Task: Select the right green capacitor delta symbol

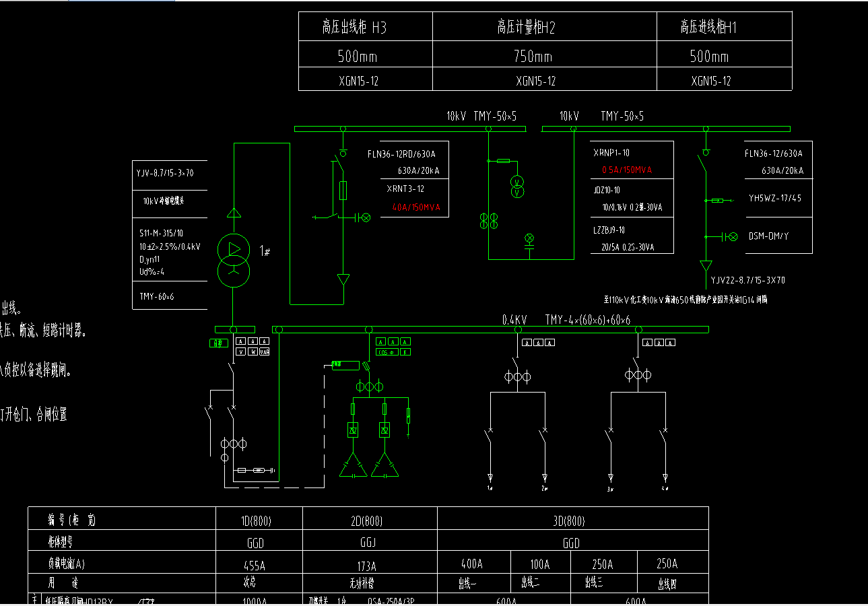Action: coord(384,466)
